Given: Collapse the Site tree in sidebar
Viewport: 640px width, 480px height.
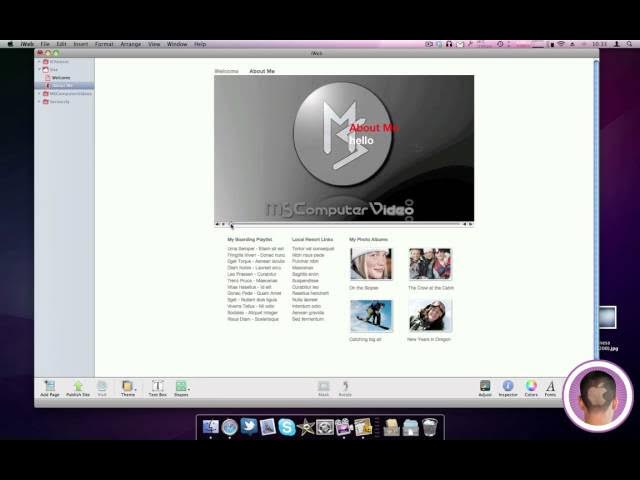Looking at the screenshot, I should [x=40, y=69].
